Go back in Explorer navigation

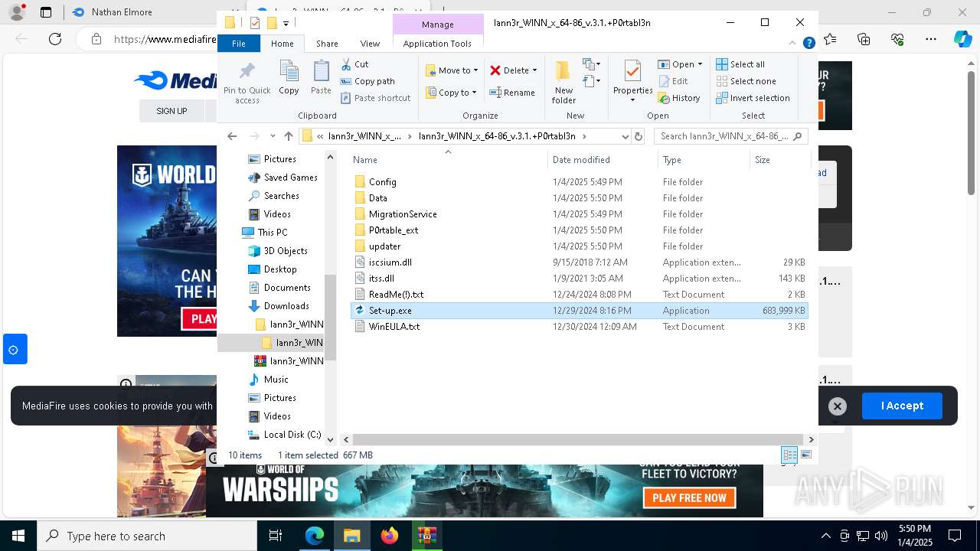pyautogui.click(x=232, y=136)
